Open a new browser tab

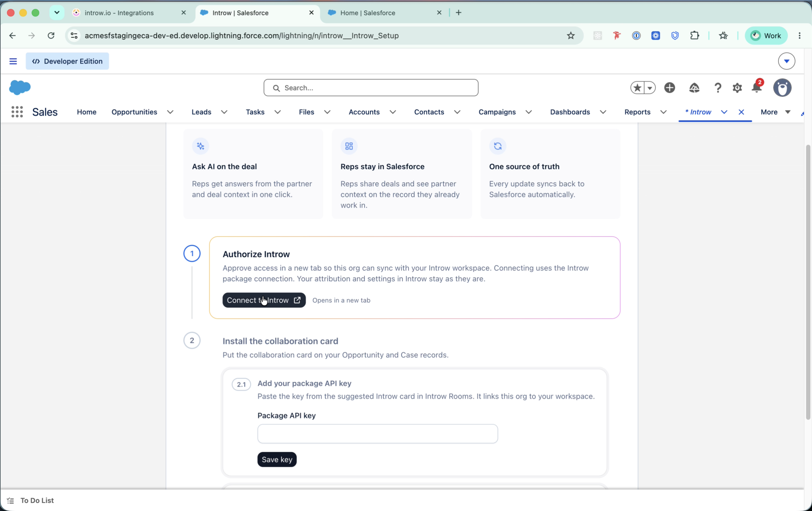(458, 12)
